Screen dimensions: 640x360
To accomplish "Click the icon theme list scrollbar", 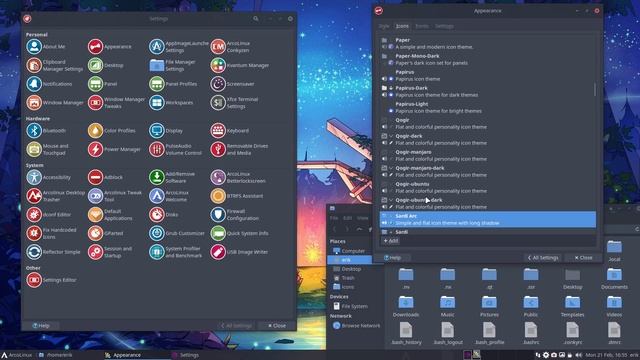I will 595,89.
